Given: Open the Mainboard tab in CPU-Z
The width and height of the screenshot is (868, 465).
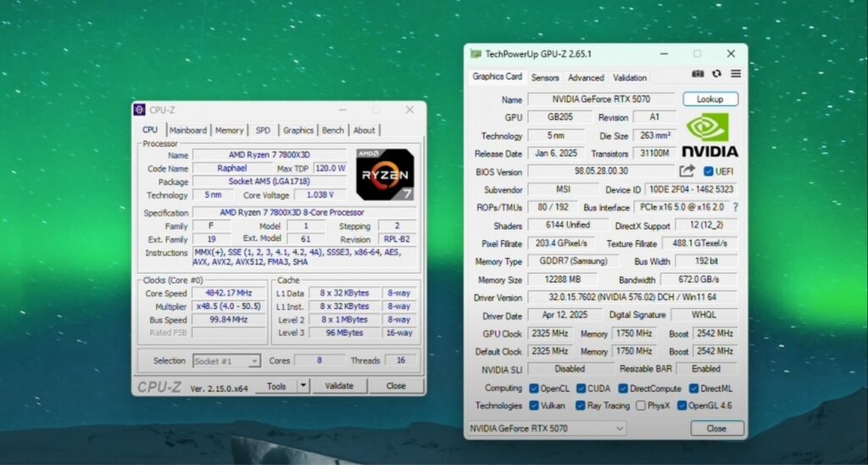Looking at the screenshot, I should point(187,130).
